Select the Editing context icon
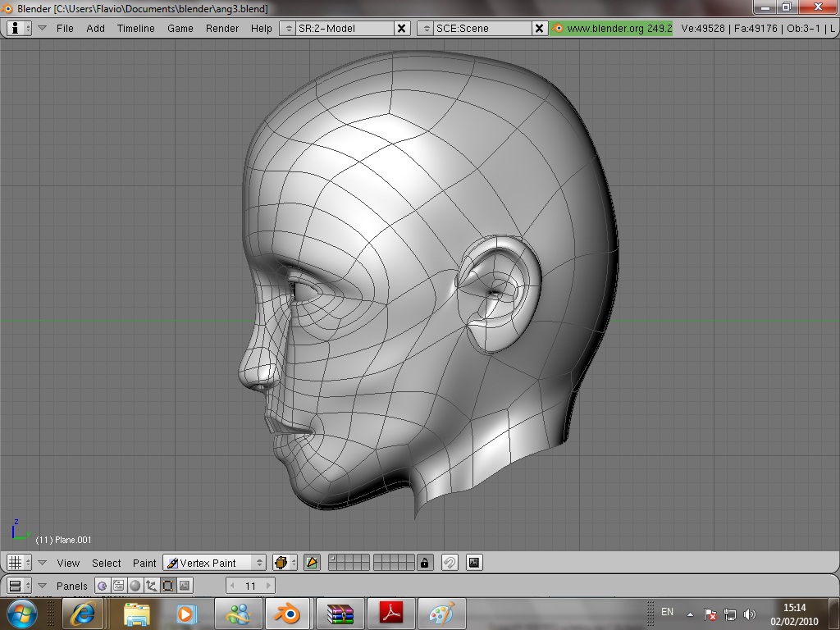This screenshot has height=630, width=840. pyautogui.click(x=168, y=586)
